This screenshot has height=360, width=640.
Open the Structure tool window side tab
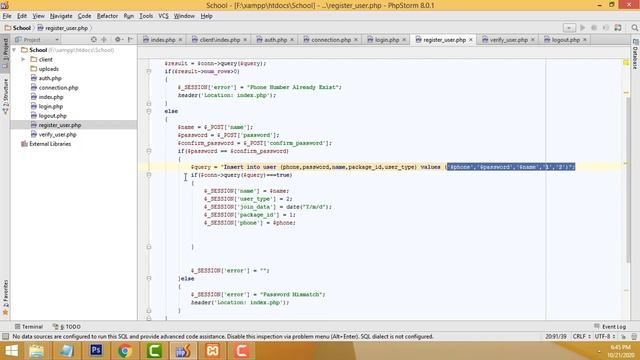(x=5, y=96)
